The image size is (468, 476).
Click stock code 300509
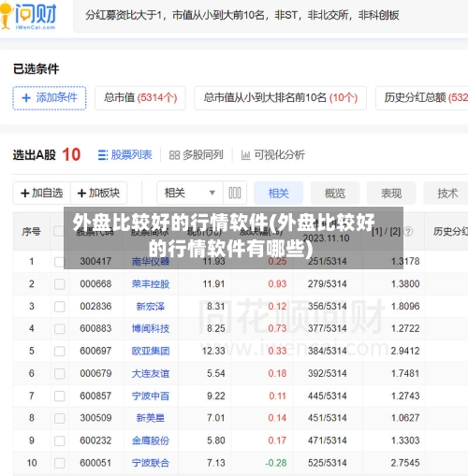tap(95, 418)
